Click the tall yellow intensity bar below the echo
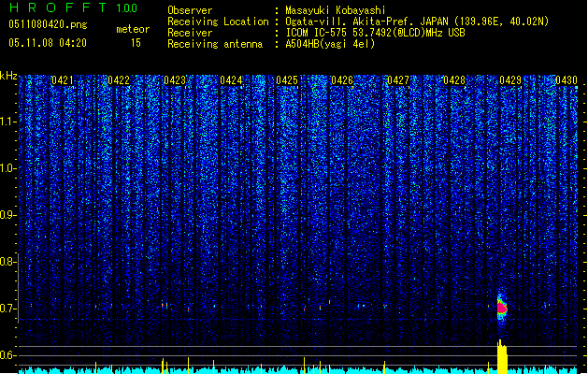Viewport: 588px width, 374px height. pyautogui.click(x=502, y=357)
